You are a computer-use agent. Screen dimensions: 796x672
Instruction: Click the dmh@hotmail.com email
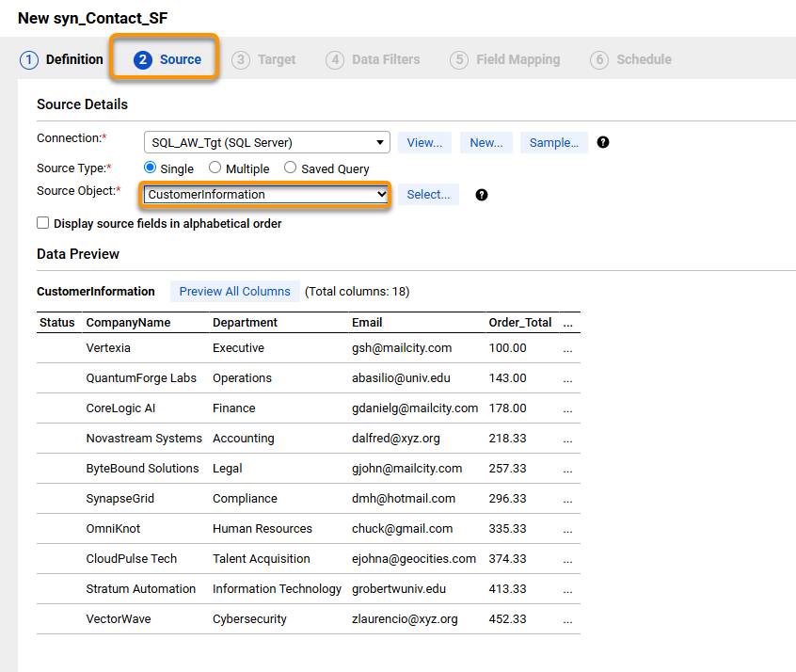click(x=404, y=498)
